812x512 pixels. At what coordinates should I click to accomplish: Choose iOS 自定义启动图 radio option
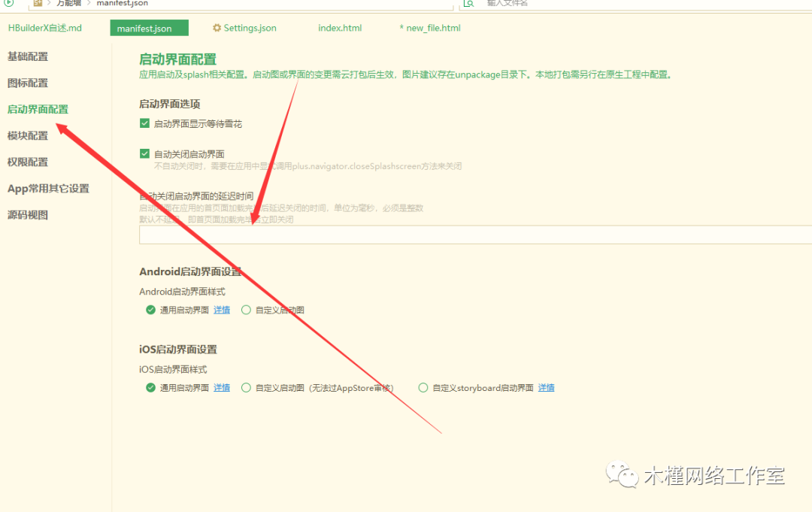tap(246, 388)
